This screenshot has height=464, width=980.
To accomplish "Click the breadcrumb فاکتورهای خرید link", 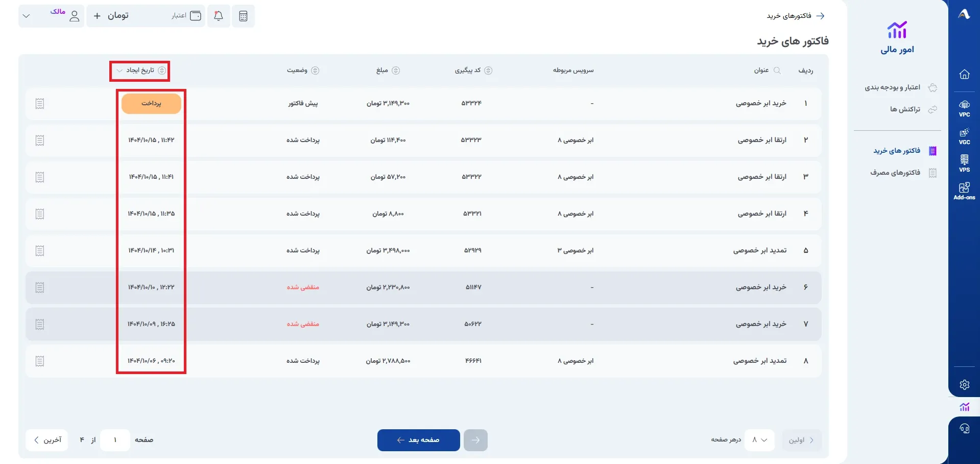I will [x=789, y=16].
